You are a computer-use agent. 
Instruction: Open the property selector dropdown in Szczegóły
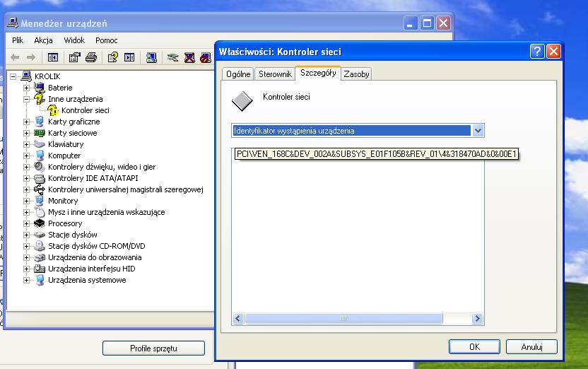478,131
